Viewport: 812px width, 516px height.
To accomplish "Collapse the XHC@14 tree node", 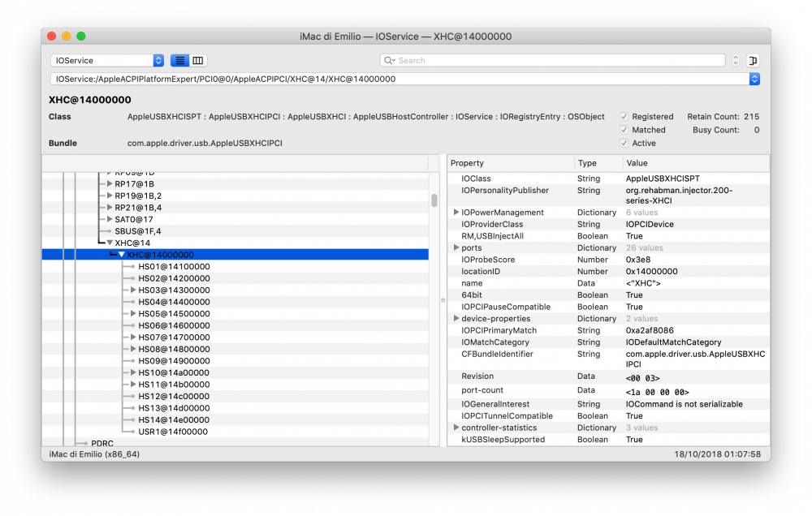I will (110, 243).
